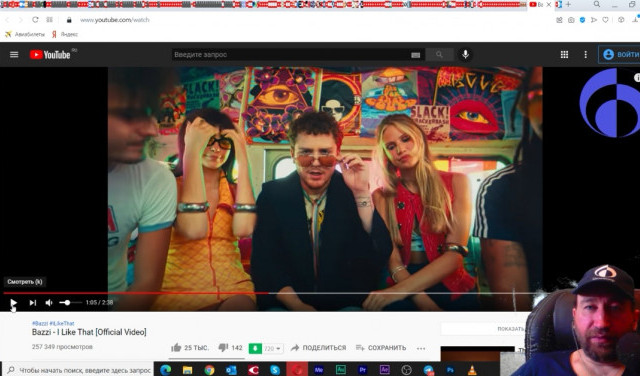Viewport: 640px width, 376px height.
Task: Open Telegram from taskbar
Action: (x=428, y=370)
